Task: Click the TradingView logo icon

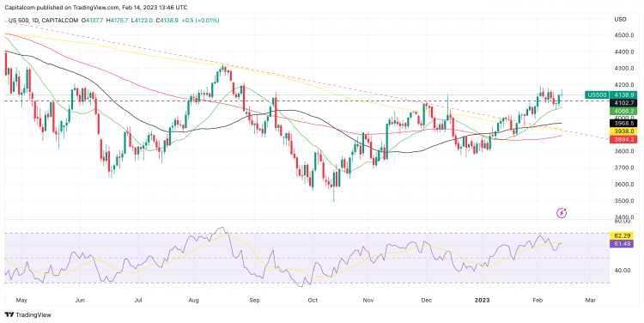Action: click(9, 314)
